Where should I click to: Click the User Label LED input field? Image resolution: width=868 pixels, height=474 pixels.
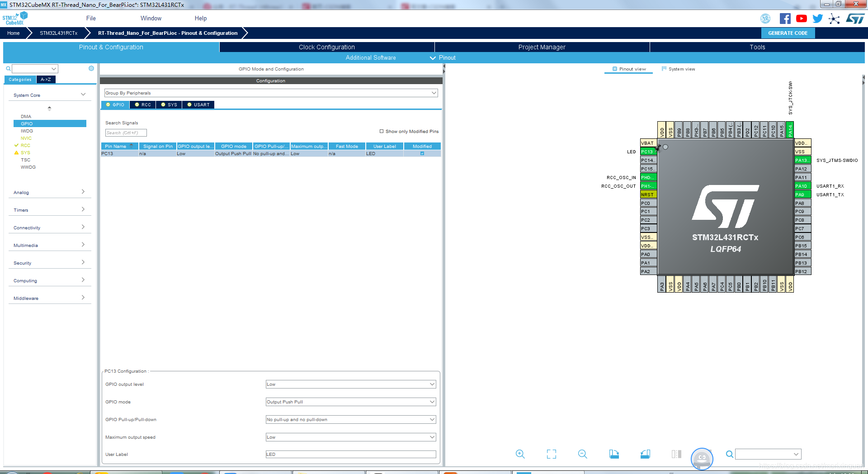351,454
